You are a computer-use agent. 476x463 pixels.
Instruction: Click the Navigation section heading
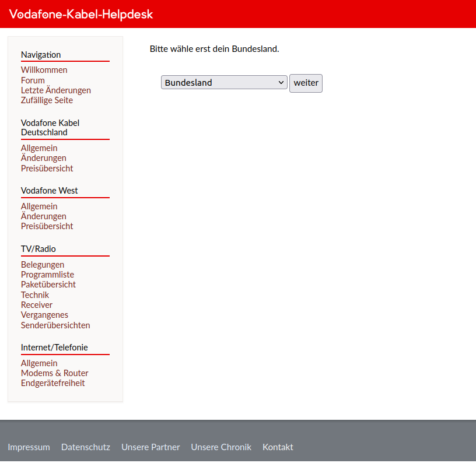[41, 55]
